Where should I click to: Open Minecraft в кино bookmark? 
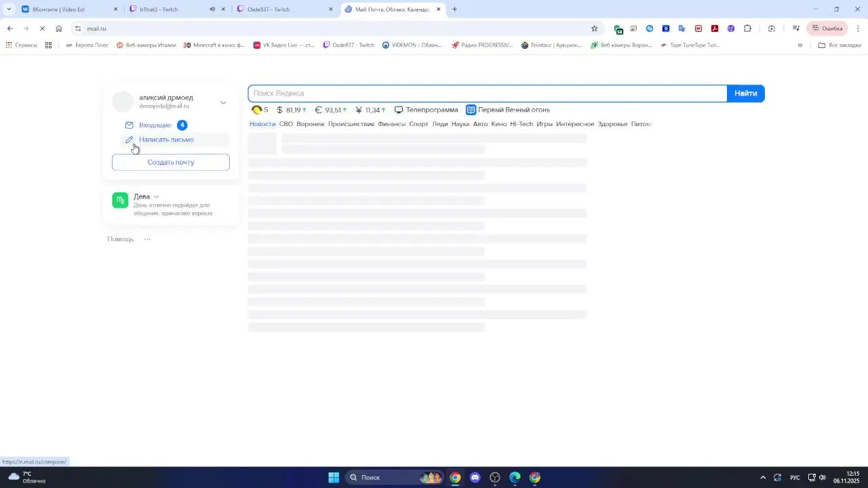pyautogui.click(x=214, y=45)
